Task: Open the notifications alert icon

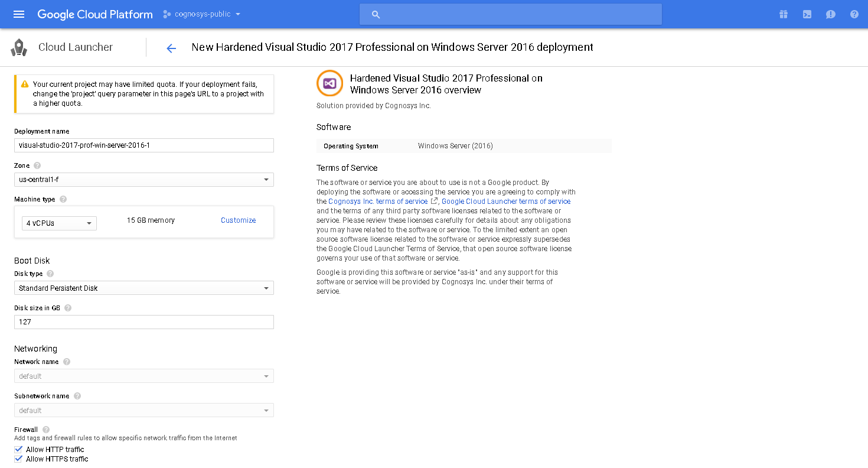Action: coord(831,14)
